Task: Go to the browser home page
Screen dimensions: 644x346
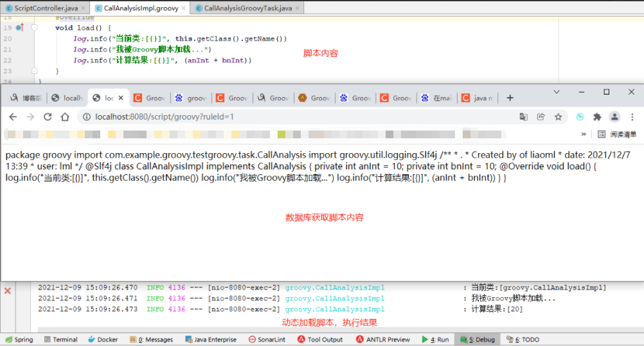Action: click(65, 116)
